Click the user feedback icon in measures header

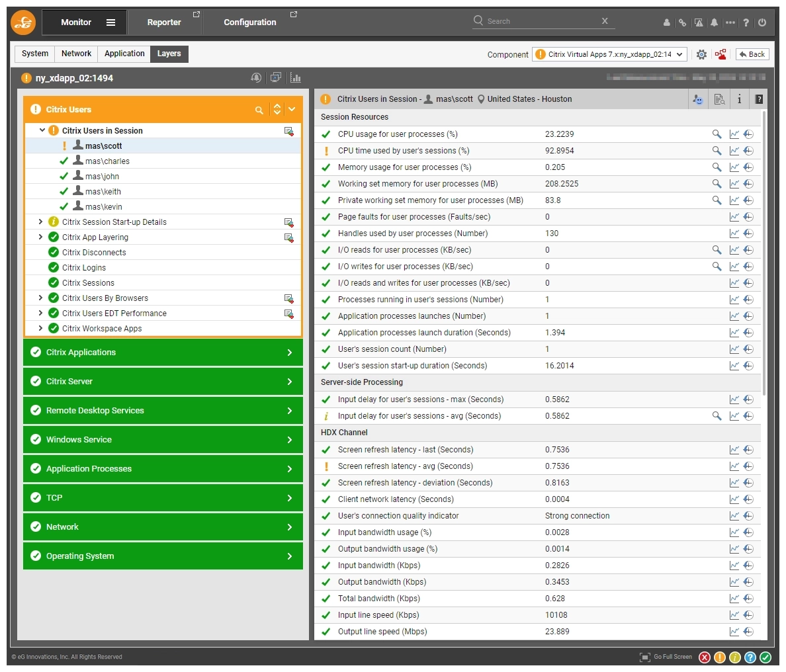pyautogui.click(x=698, y=99)
